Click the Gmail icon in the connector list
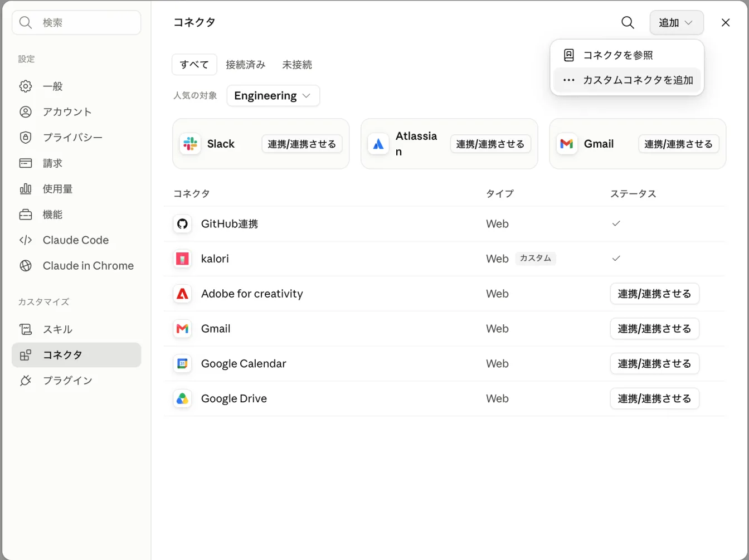This screenshot has height=560, width=749. pyautogui.click(x=182, y=329)
